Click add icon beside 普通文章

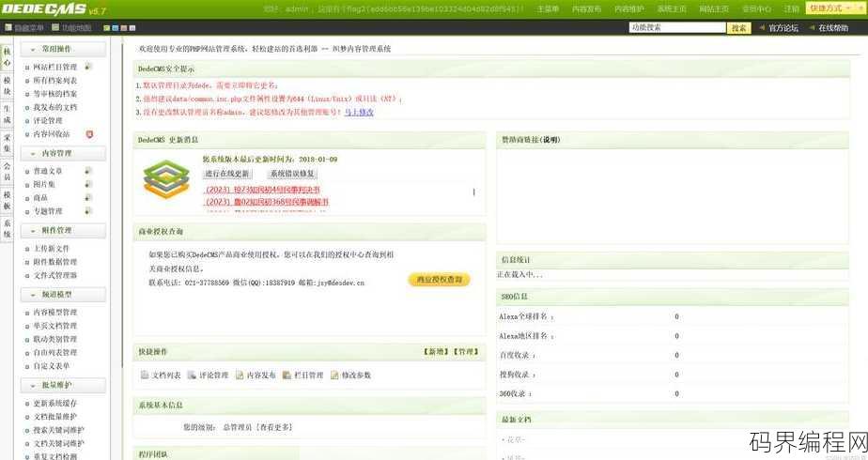(88, 171)
